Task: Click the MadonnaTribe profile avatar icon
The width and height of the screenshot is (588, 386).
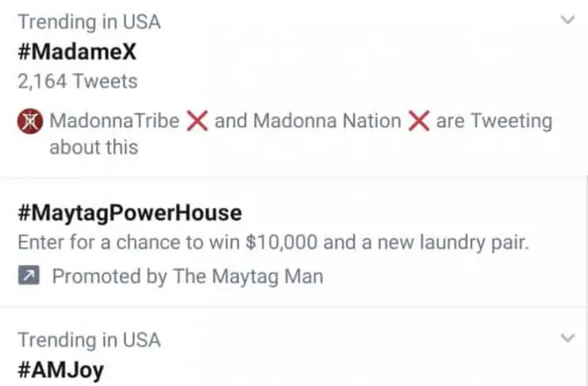Action: (x=29, y=122)
